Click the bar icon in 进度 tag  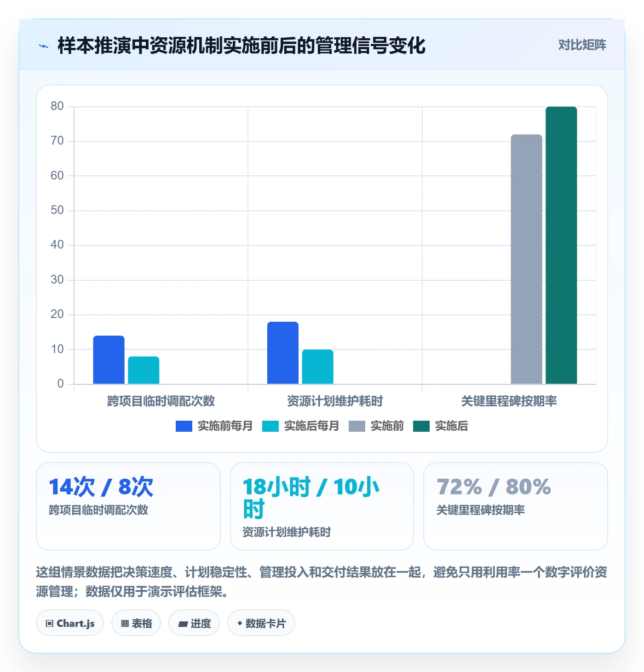click(183, 624)
